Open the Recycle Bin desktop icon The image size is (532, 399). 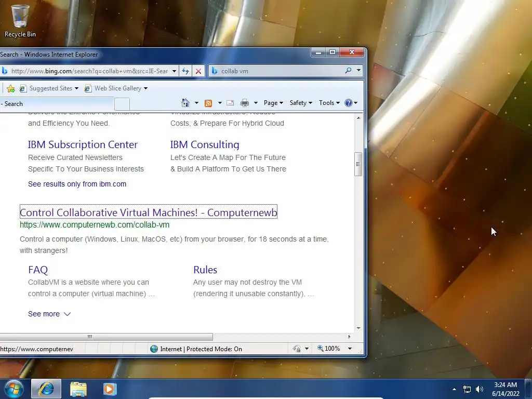click(x=20, y=20)
